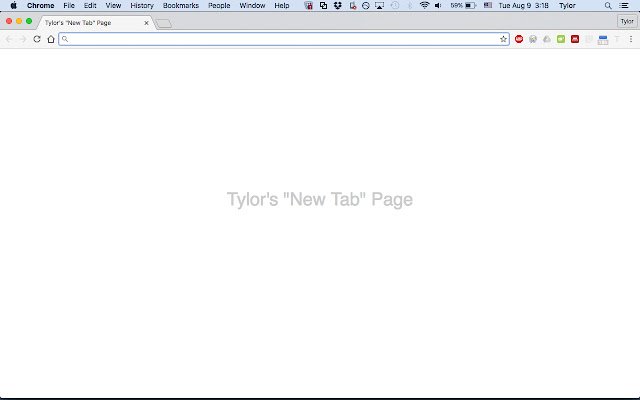Open the File menu
640x400 pixels.
click(x=69, y=6)
